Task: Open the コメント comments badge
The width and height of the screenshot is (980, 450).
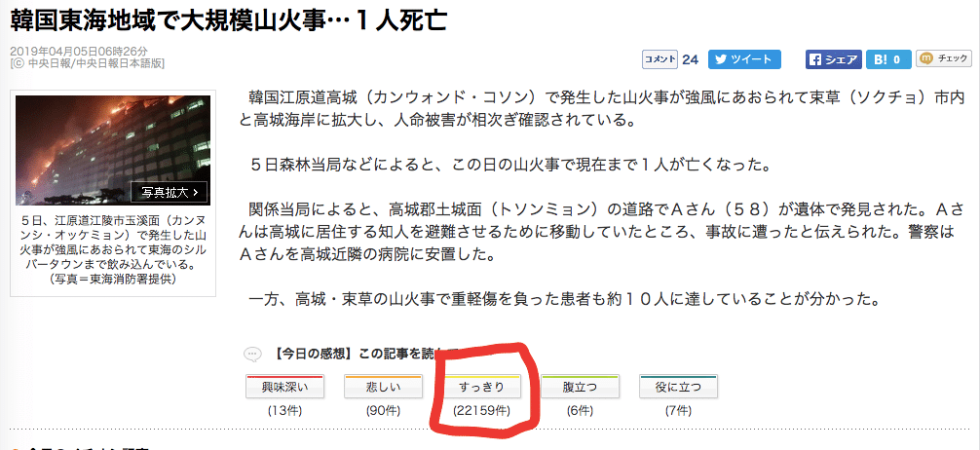Action: (x=660, y=59)
